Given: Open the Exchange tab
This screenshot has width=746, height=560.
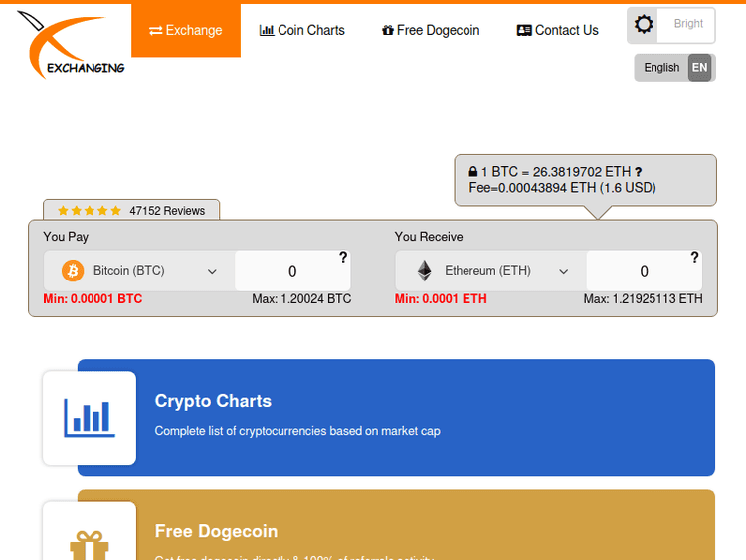Looking at the screenshot, I should point(186,31).
